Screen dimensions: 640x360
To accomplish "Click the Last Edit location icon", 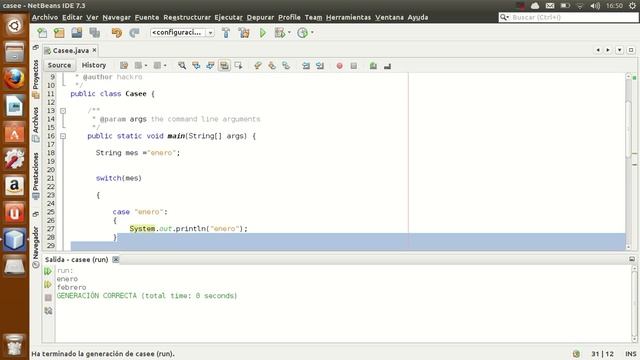I will tap(124, 65).
